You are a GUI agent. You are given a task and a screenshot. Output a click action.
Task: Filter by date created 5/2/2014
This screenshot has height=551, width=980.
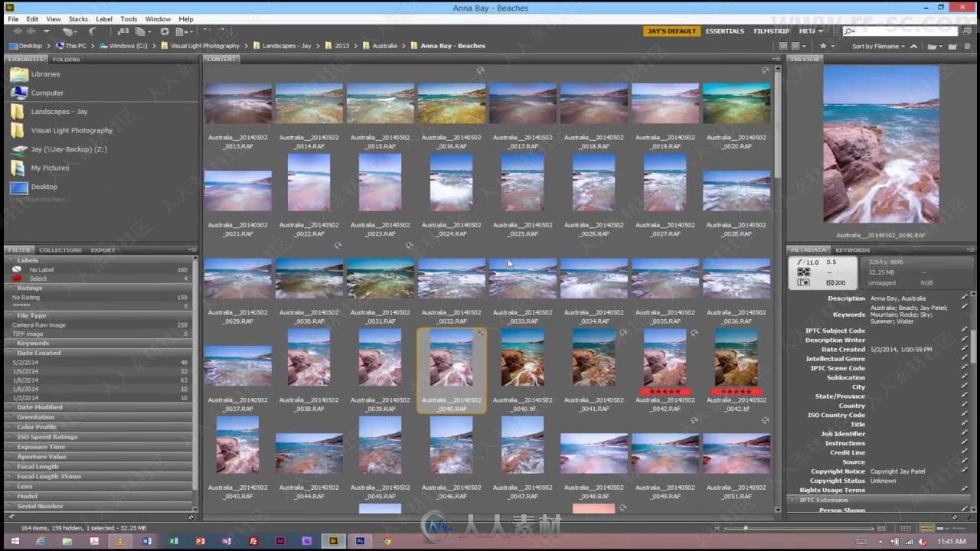[x=98, y=362]
